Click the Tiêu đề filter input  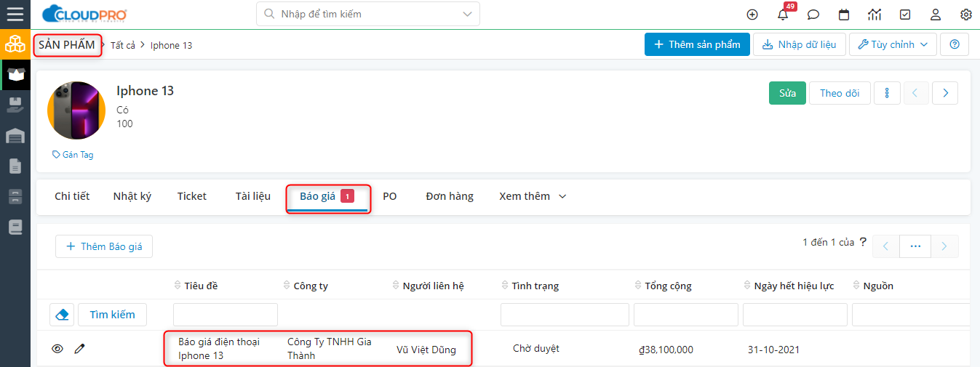point(226,315)
